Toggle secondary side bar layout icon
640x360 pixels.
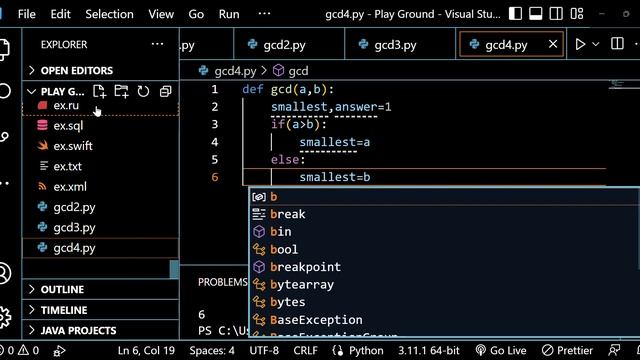pyautogui.click(x=556, y=14)
